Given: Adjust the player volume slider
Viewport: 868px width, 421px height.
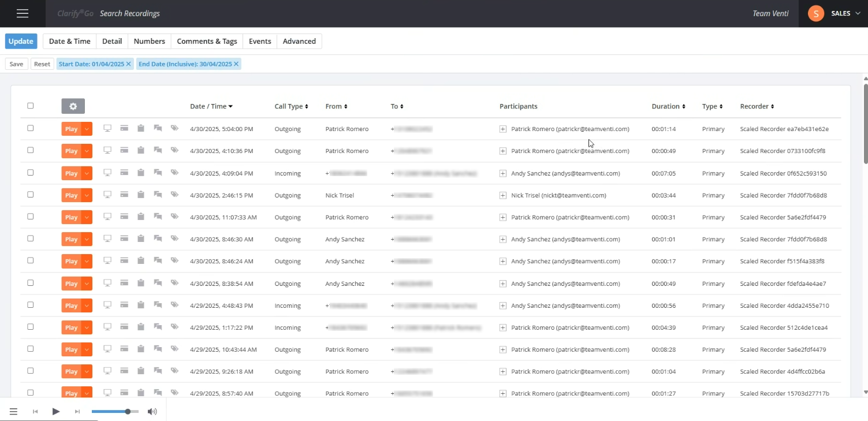Looking at the screenshot, I should click(115, 412).
